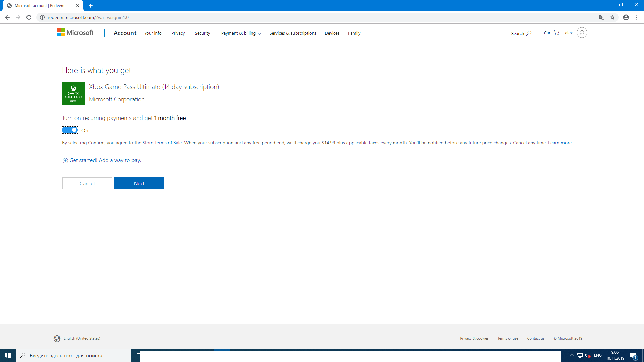
Task: Turn off the recurring payments toggle
Action: (70, 130)
